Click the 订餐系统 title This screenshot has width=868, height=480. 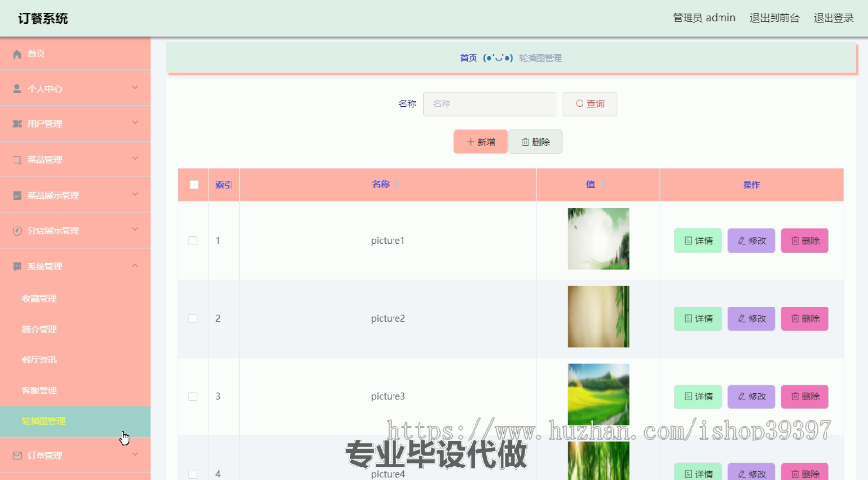coord(42,19)
